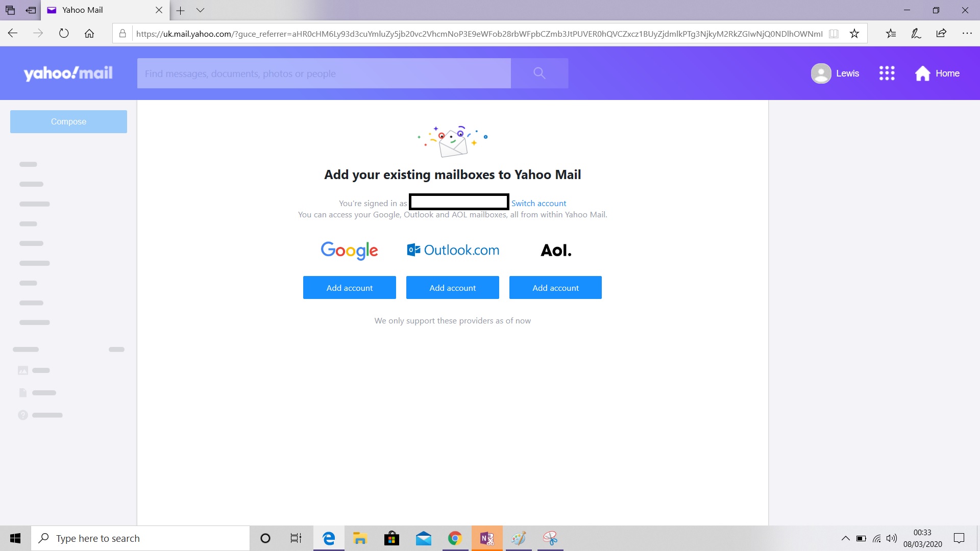Select the AOL provider logo
The height and width of the screenshot is (551, 980).
click(x=556, y=249)
